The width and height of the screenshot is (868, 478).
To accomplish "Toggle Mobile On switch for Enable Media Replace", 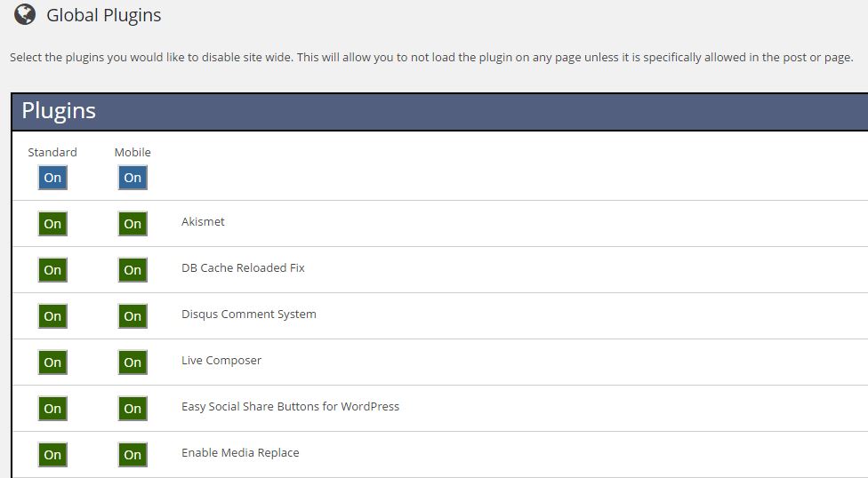I will click(x=133, y=455).
